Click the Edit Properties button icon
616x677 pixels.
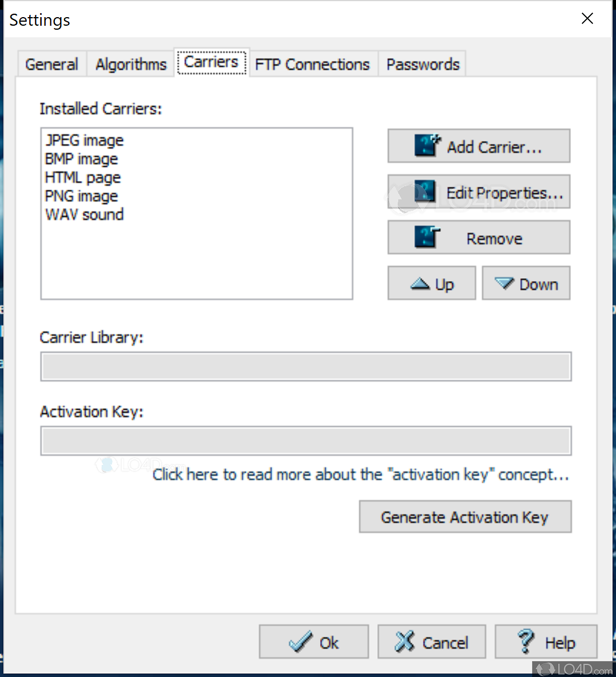pos(425,192)
